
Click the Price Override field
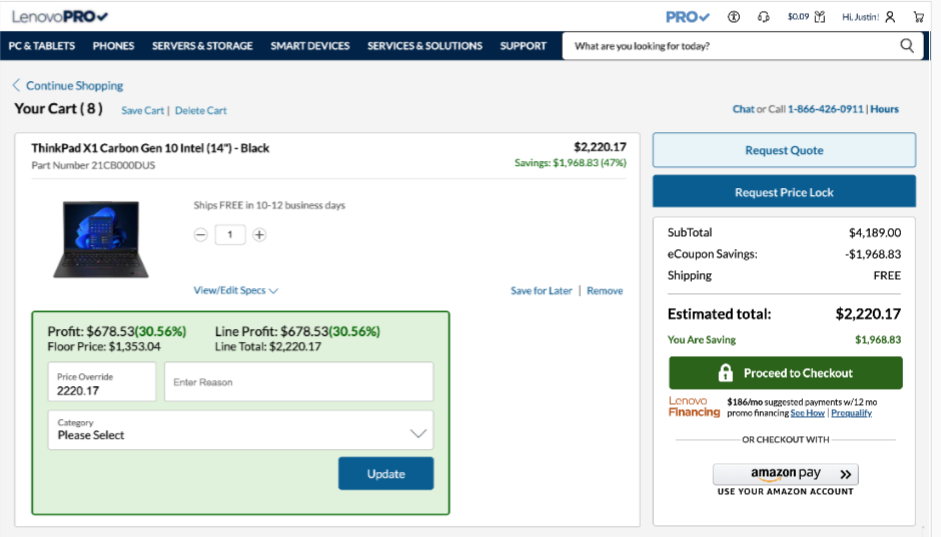tap(102, 382)
